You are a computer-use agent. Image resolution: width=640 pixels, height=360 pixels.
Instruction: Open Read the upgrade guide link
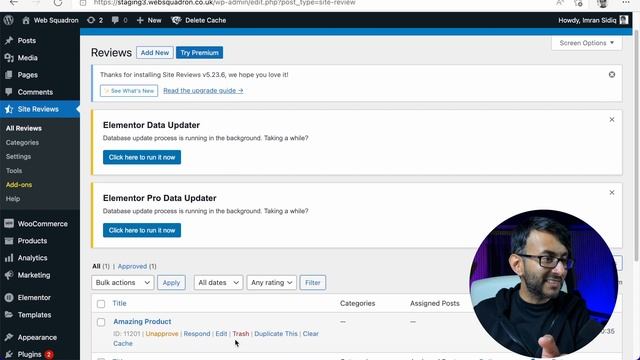pyautogui.click(x=203, y=91)
